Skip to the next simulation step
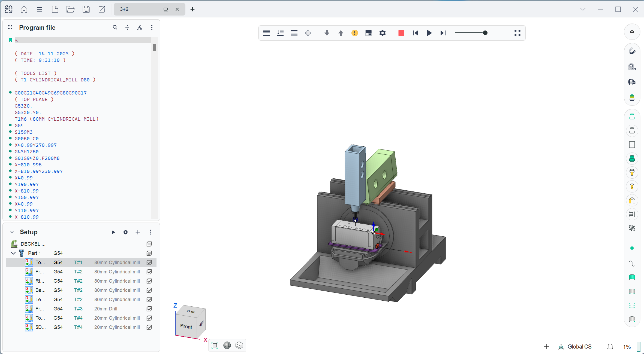The width and height of the screenshot is (644, 354). [443, 33]
